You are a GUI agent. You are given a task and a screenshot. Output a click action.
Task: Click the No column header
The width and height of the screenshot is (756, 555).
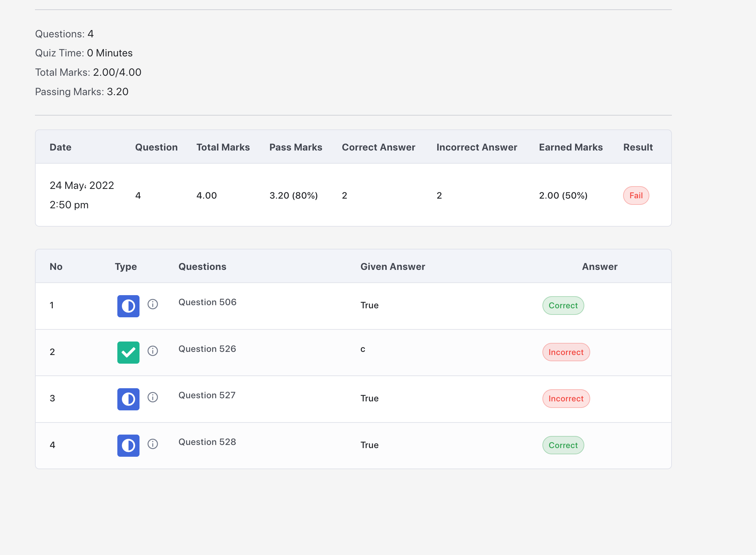click(56, 266)
